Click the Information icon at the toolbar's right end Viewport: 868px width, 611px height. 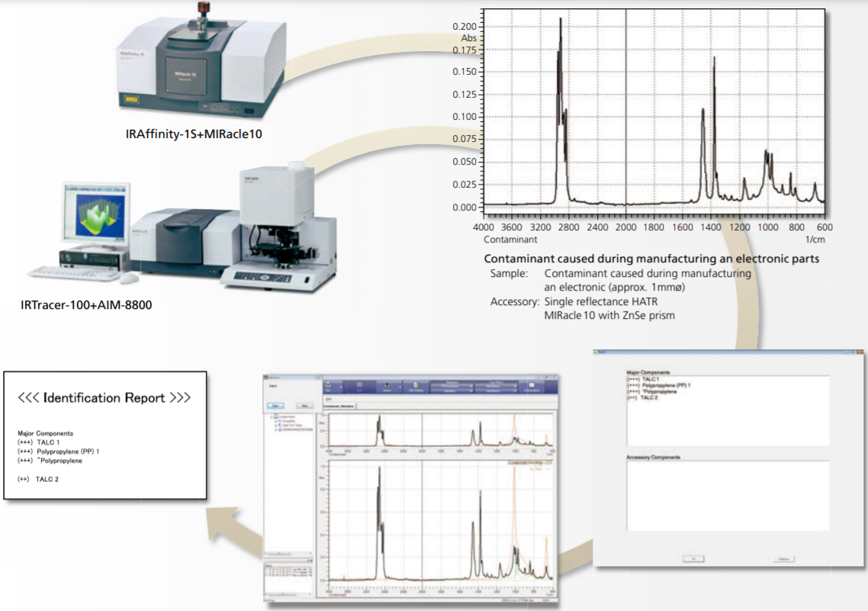(x=532, y=387)
